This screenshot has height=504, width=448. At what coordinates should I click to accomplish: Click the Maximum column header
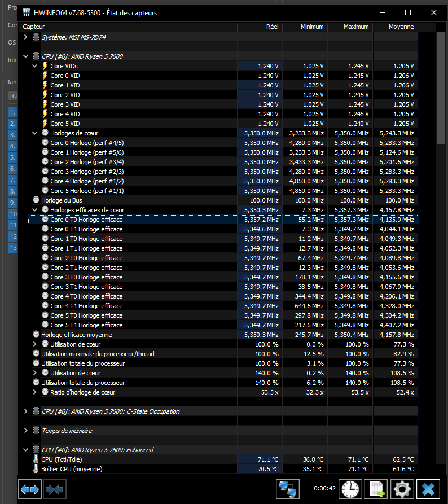(350, 27)
